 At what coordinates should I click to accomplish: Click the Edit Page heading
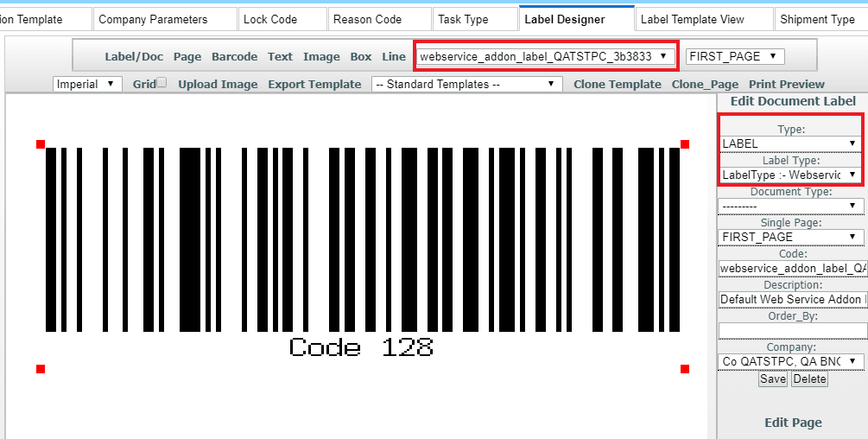pos(793,423)
